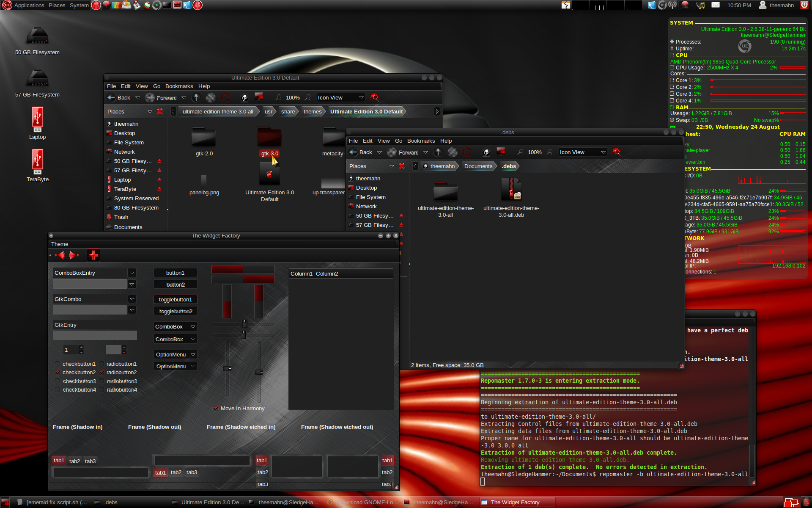The height and width of the screenshot is (508, 812).
Task: Click Home icon in Ultimate Edition 3.0 Default window
Action: click(244, 98)
